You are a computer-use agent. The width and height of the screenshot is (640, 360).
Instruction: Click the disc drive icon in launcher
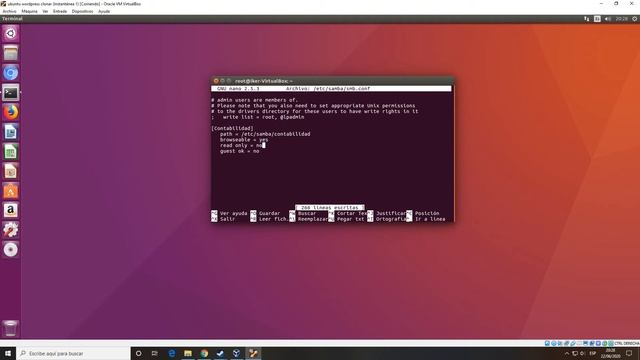tap(11, 250)
